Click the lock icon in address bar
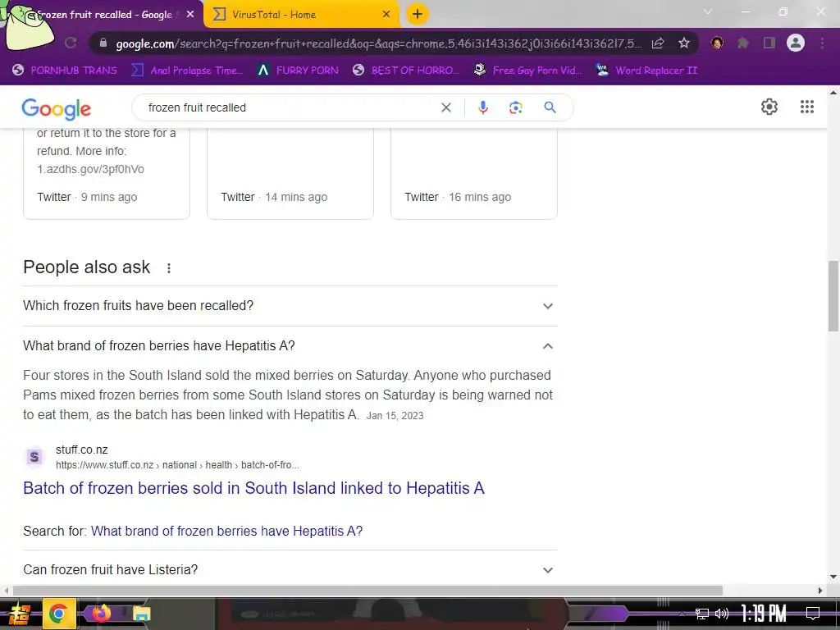Image resolution: width=840 pixels, height=630 pixels. coord(103,43)
